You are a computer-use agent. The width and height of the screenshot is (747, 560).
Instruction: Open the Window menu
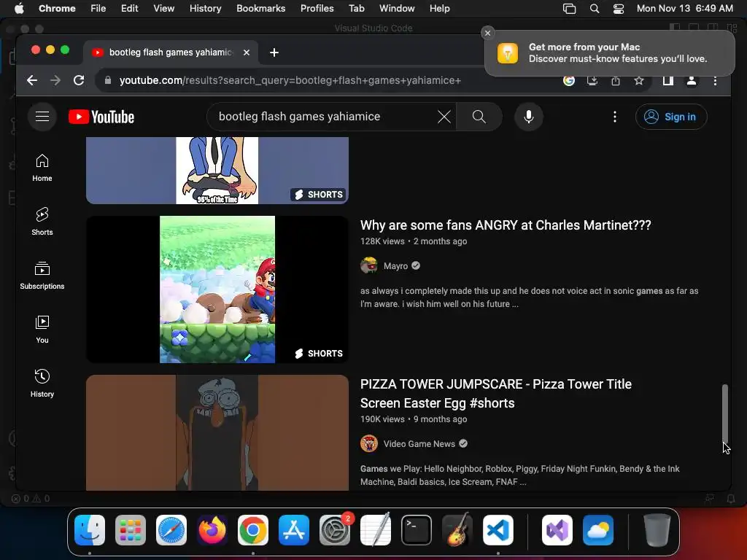[x=397, y=9]
